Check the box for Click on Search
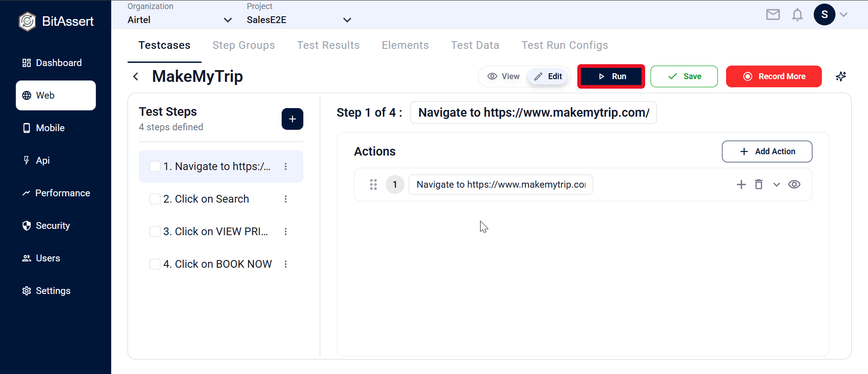The height and width of the screenshot is (374, 868). coord(155,199)
